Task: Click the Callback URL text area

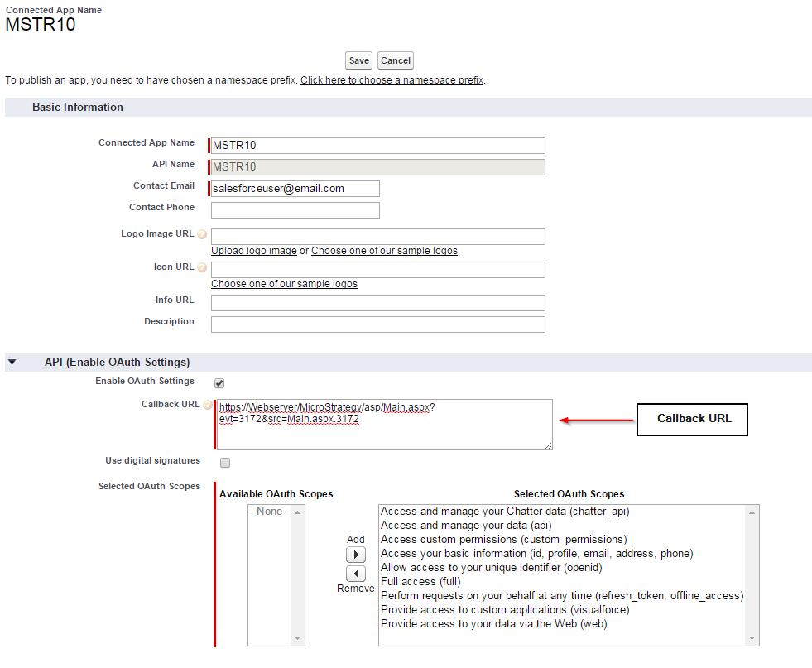Action: (384, 424)
